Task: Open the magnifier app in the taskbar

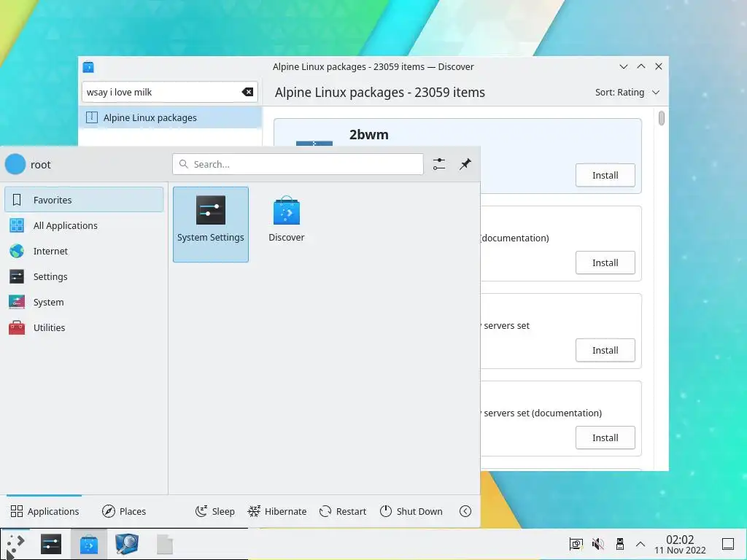Action: [127, 544]
